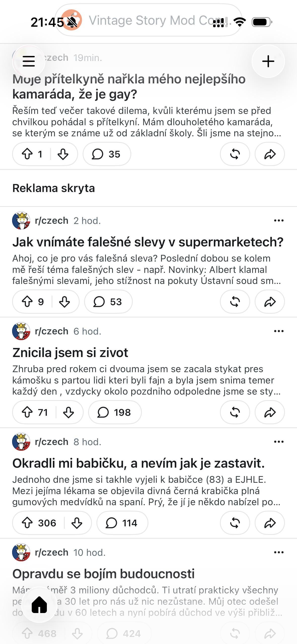The height and width of the screenshot is (644, 297).
Task: Open the post Opravdu se bojím budoucnosti
Action: [104, 574]
